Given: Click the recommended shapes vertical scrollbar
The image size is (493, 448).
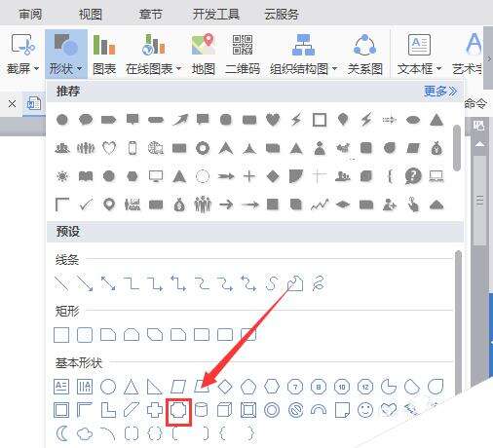Looking at the screenshot, I should coord(457,148).
